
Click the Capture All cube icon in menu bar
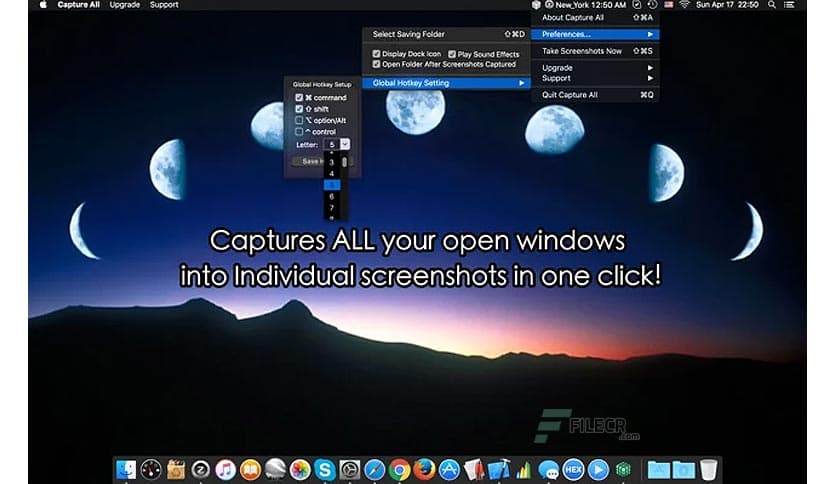(x=536, y=5)
